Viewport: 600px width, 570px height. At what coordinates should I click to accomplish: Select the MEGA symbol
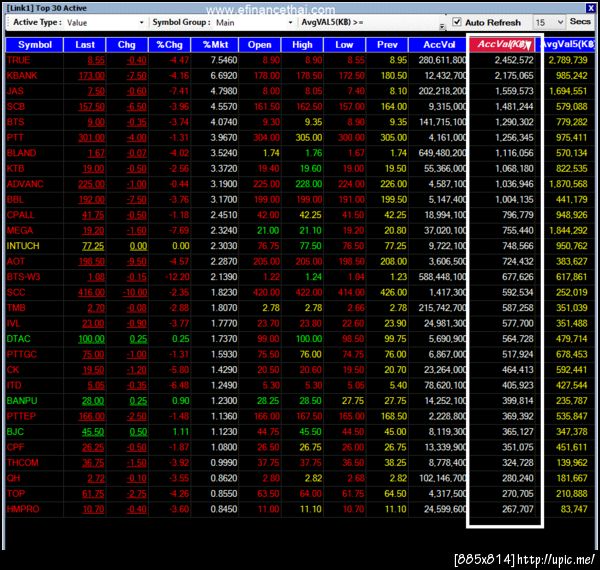coord(20,230)
